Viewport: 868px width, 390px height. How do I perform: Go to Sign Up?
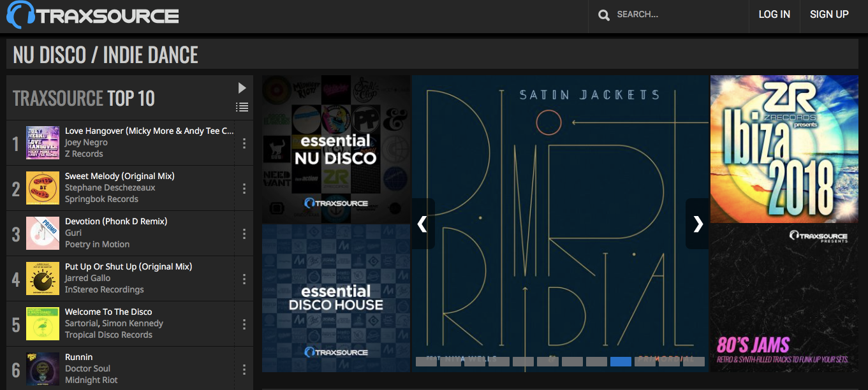829,15
